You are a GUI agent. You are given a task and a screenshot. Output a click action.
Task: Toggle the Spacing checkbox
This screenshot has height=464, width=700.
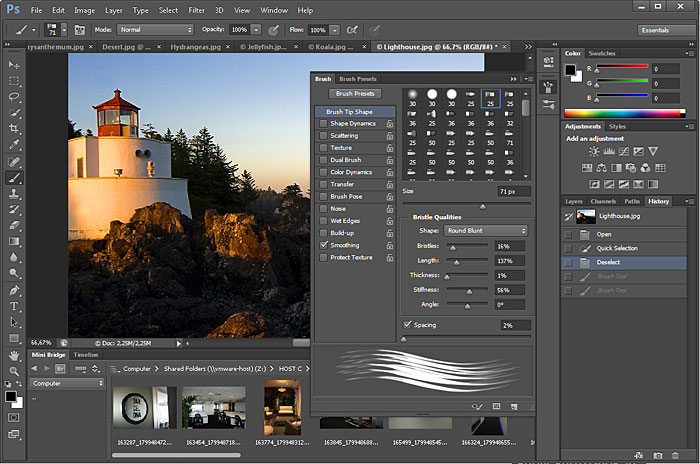click(407, 325)
